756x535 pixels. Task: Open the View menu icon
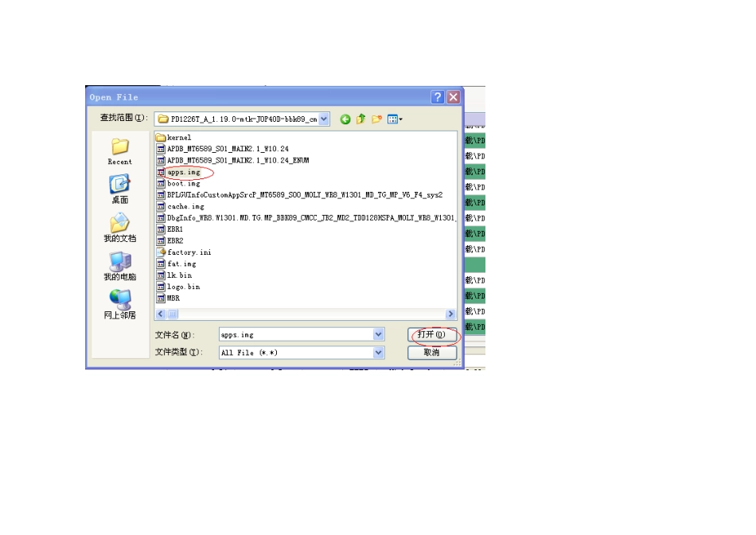[x=395, y=119]
